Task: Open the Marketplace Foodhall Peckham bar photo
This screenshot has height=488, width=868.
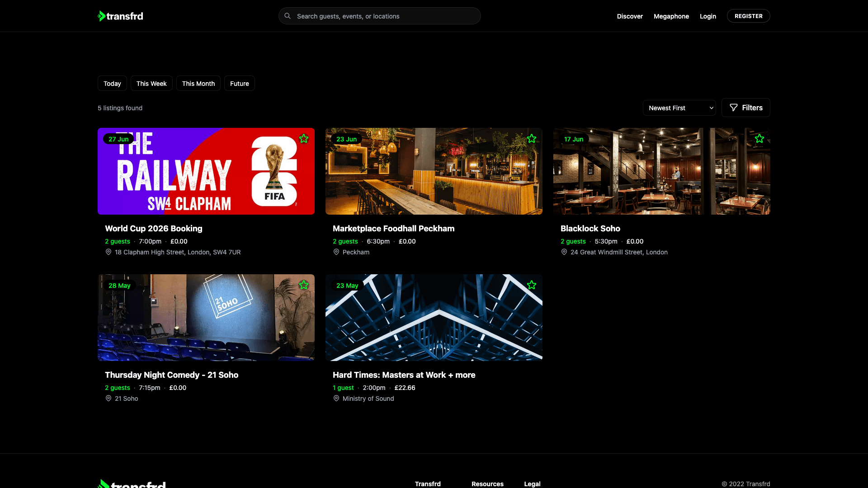Action: 434,171
